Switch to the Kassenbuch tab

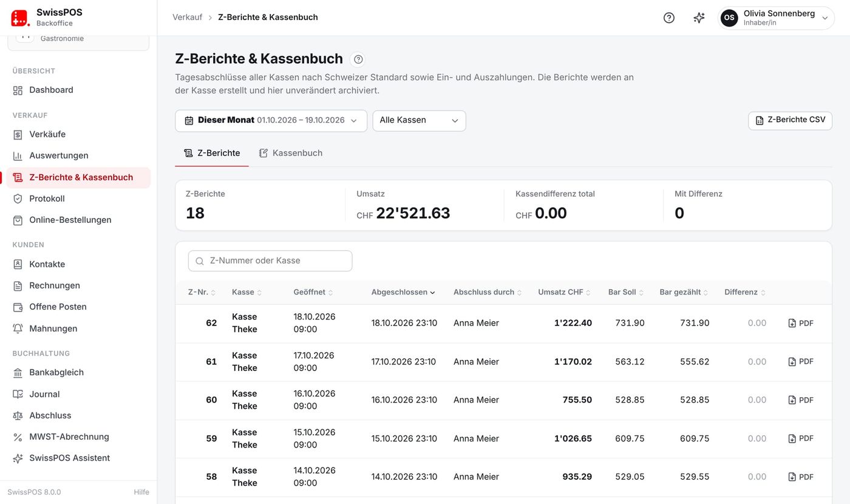(x=291, y=153)
